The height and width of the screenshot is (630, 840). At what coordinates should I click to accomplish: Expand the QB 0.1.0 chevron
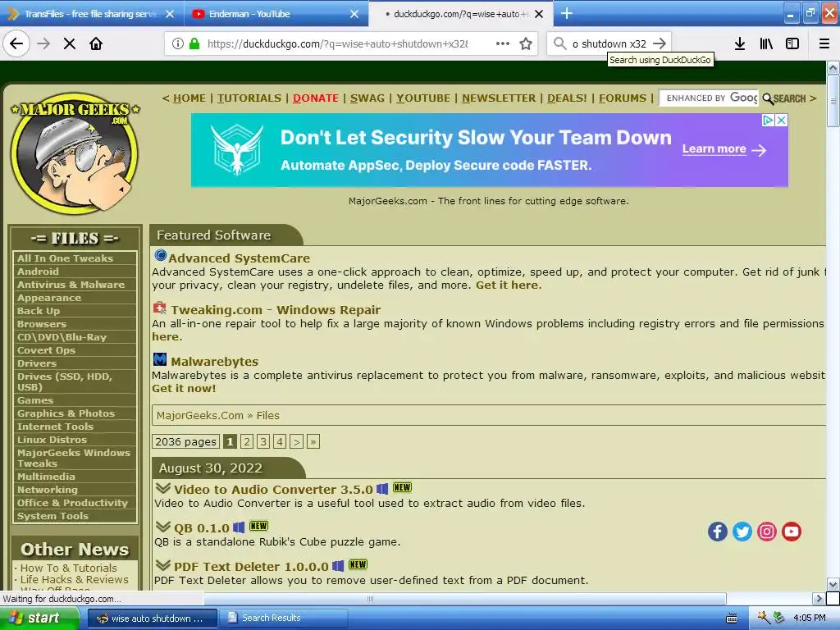point(163,527)
